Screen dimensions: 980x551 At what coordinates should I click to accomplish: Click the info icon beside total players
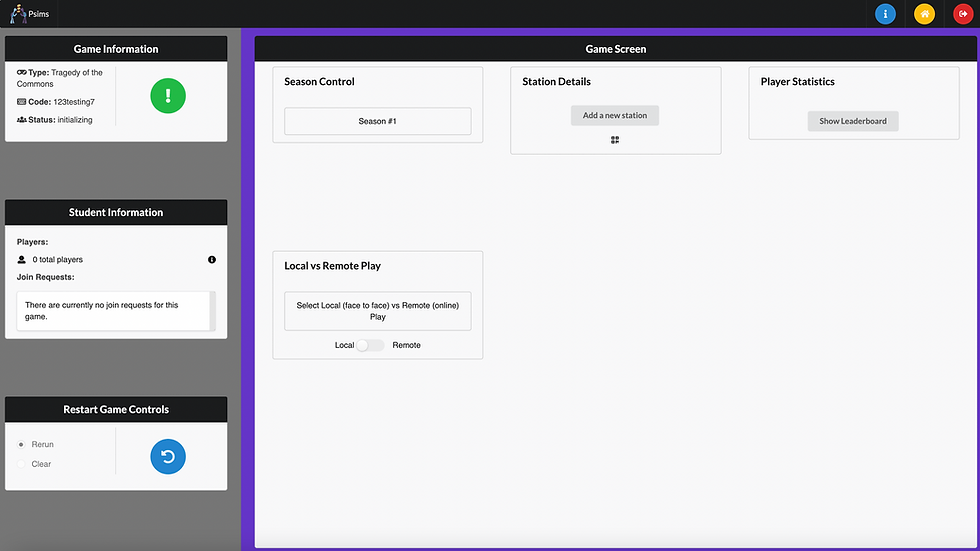pos(212,260)
